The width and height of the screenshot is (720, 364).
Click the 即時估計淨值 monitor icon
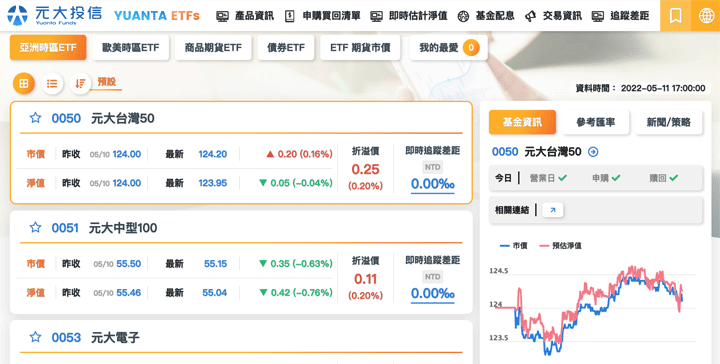click(x=376, y=16)
